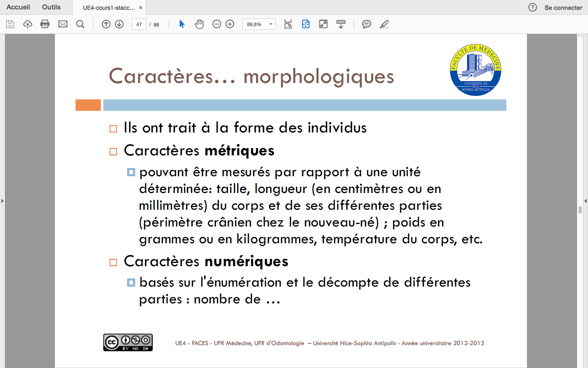Screen dimensions: 588x368
Task: Open the search tool with the magnifier icon
Action: click(x=80, y=24)
